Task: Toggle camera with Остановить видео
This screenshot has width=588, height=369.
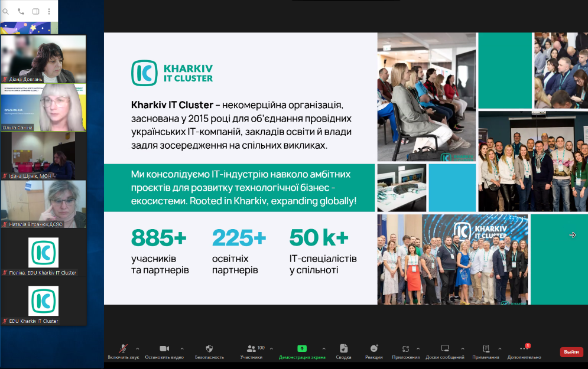Action: [x=164, y=349]
